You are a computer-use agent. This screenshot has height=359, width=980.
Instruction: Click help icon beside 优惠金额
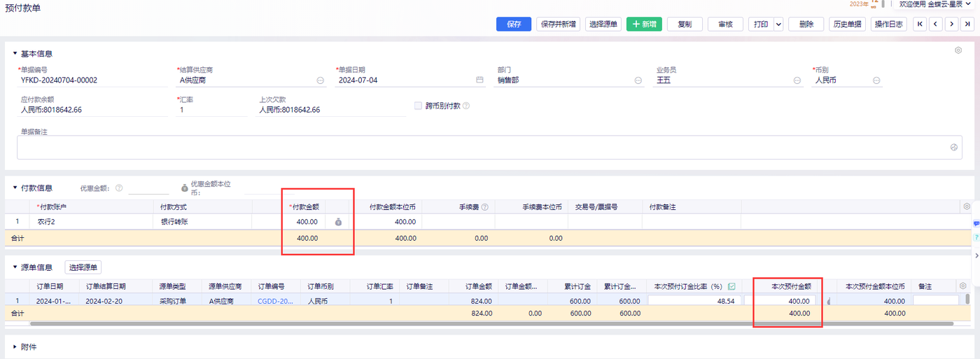[118, 188]
